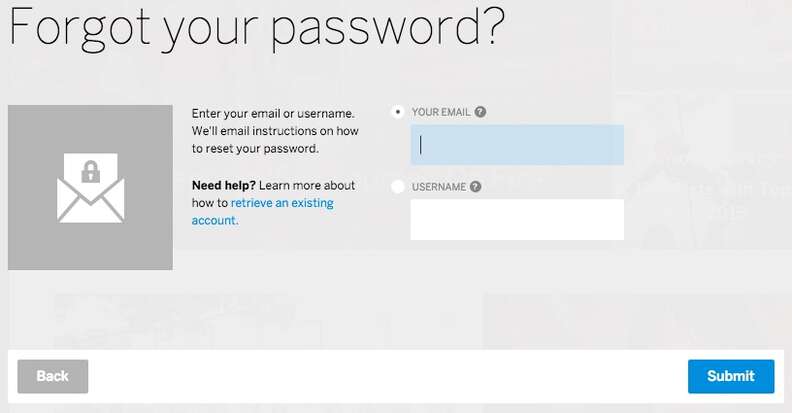Click the bold "Need help?" text
The width and height of the screenshot is (792, 413).
click(224, 185)
